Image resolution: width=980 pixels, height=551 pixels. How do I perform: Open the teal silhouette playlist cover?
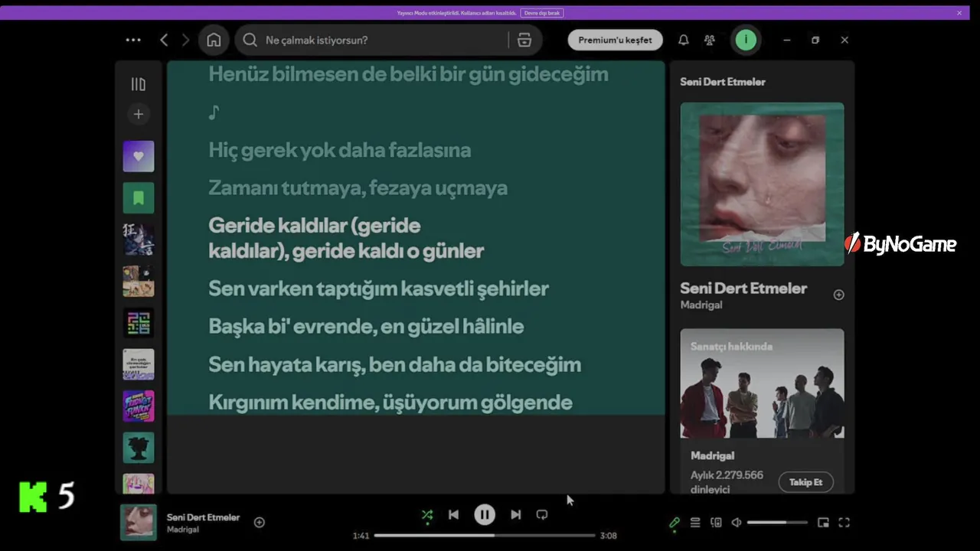point(139,448)
